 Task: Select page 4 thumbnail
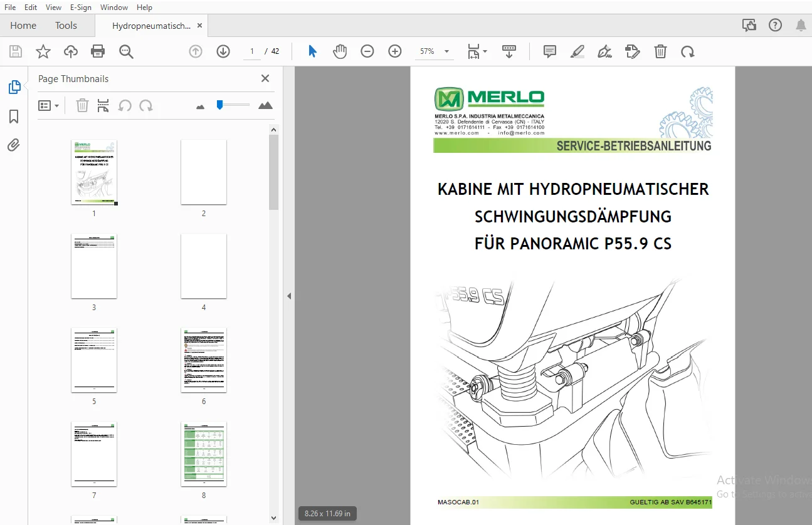(x=204, y=266)
